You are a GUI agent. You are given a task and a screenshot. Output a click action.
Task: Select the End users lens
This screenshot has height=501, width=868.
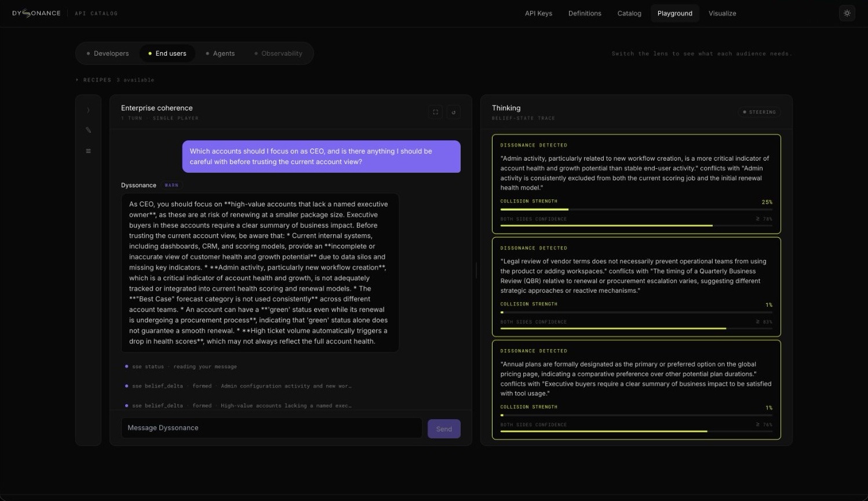[x=167, y=53]
